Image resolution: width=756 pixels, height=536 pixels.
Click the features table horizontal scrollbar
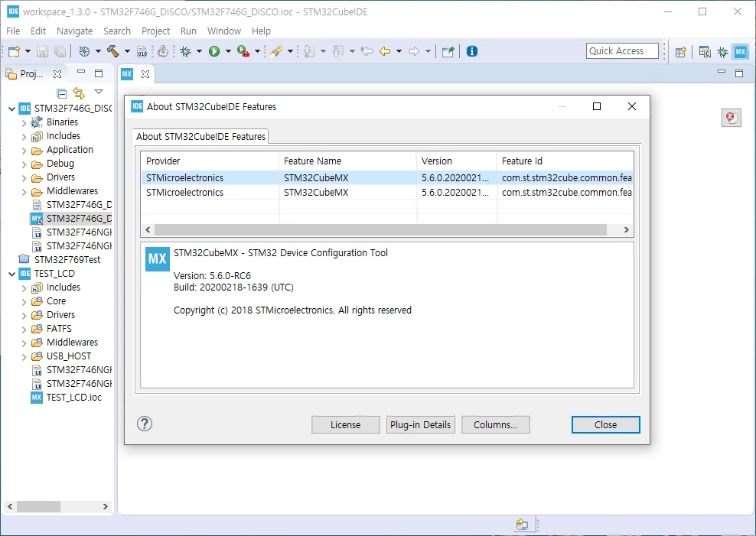(x=380, y=229)
